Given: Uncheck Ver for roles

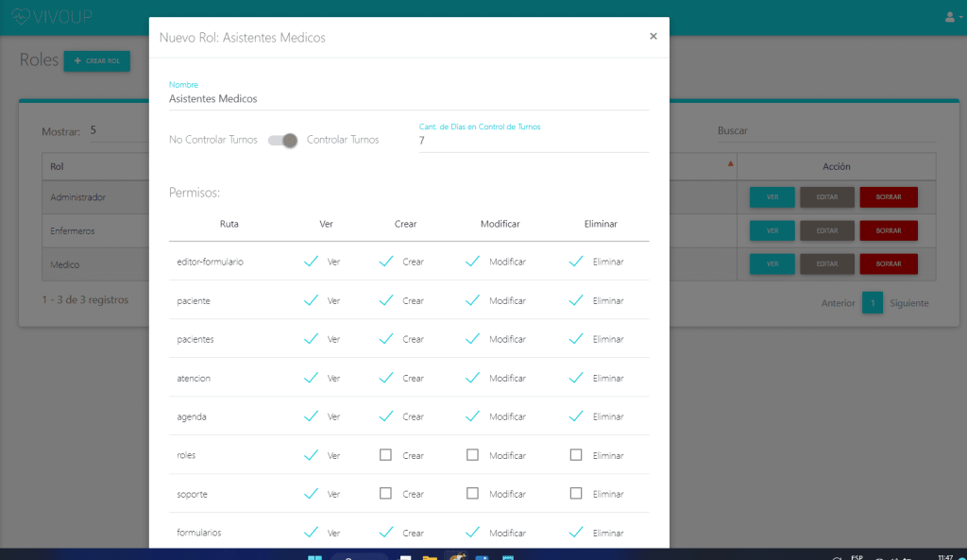Looking at the screenshot, I should tap(312, 455).
